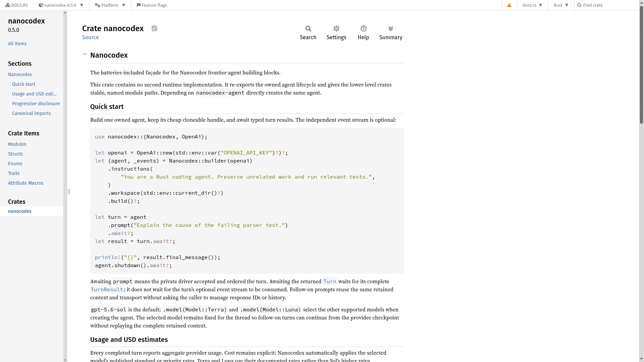
Task: Open the nanocodex-0.5.0 crate dropdown
Action: pyautogui.click(x=61, y=5)
